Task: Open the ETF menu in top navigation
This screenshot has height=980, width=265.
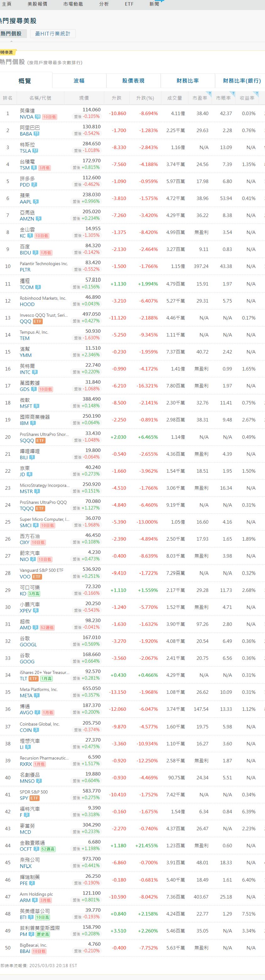Action: coord(129,4)
